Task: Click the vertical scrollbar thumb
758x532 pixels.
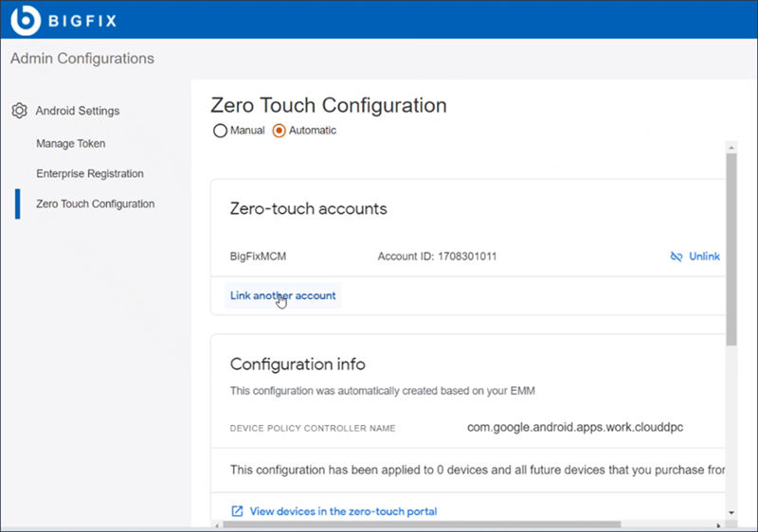Action: click(731, 246)
